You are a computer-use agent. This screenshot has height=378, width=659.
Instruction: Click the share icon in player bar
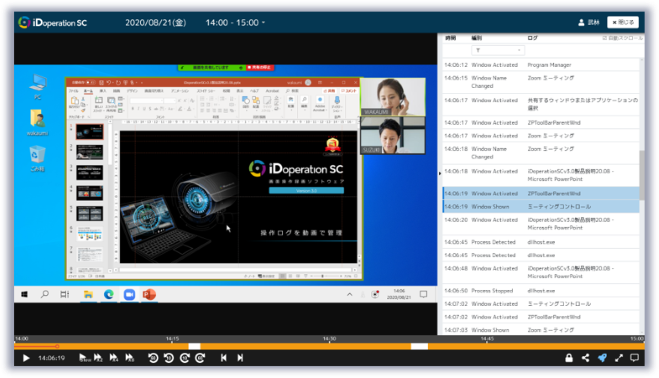tap(585, 358)
